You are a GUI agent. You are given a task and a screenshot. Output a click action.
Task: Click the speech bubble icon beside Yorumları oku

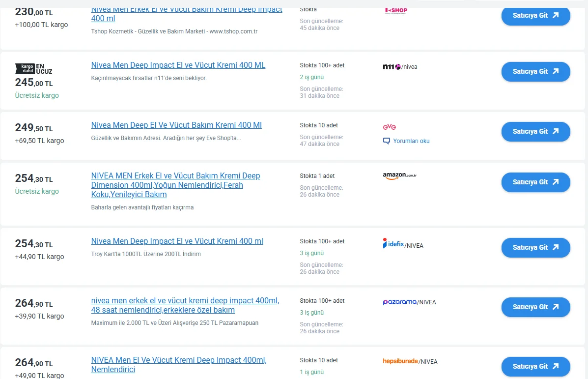pyautogui.click(x=386, y=141)
